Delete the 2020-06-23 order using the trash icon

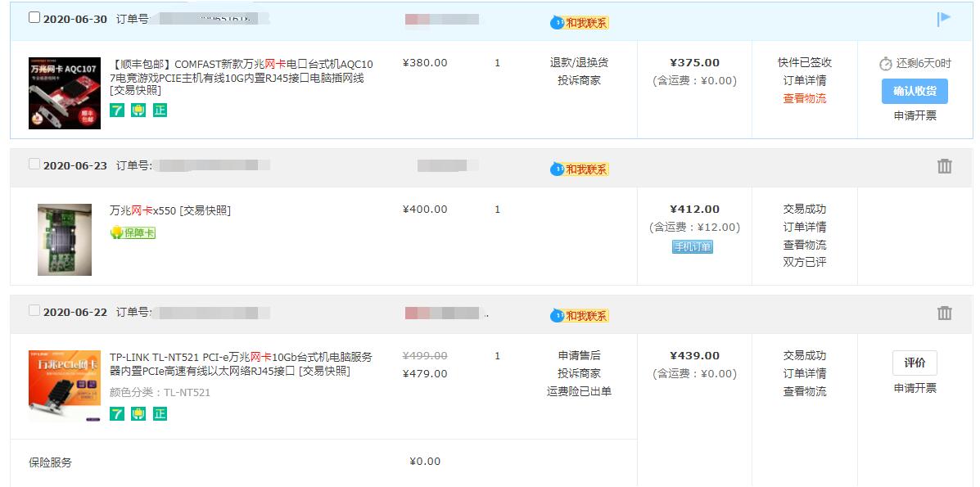pos(946,165)
